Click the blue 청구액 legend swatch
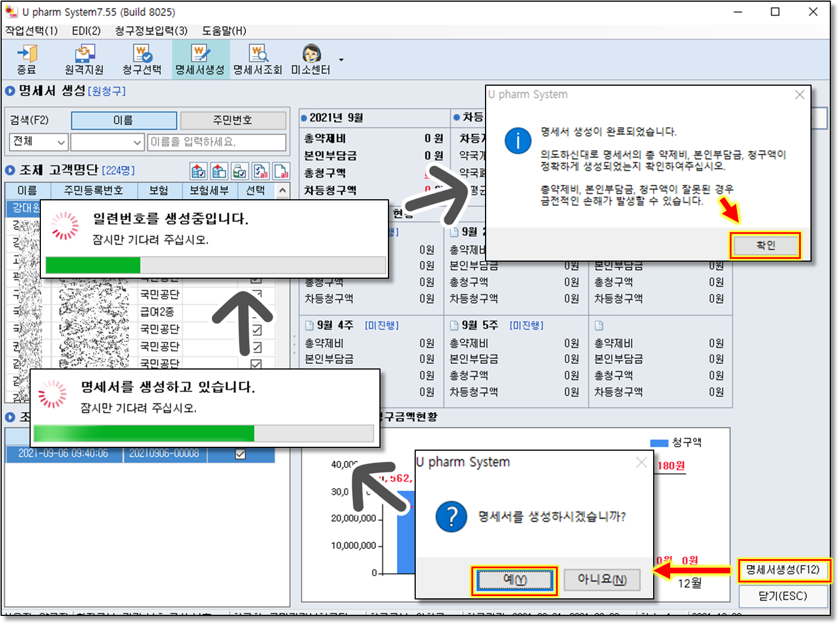 659,443
